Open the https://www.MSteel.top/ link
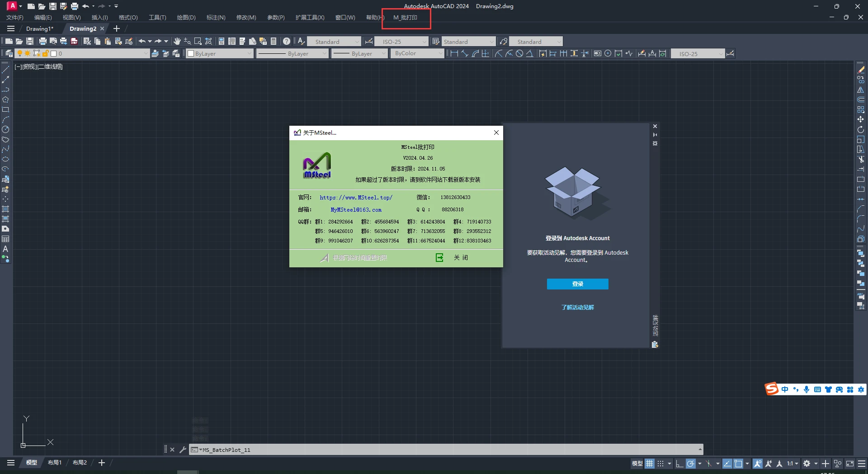Screen dimensions: 868x474 tap(356, 197)
